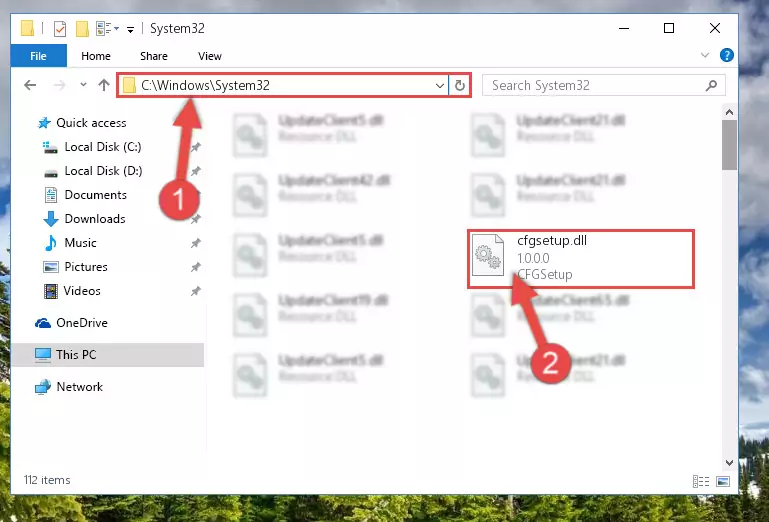Viewport: 769px width, 522px height.
Task: Expand the ribbon with the chevron
Action: tap(705, 55)
